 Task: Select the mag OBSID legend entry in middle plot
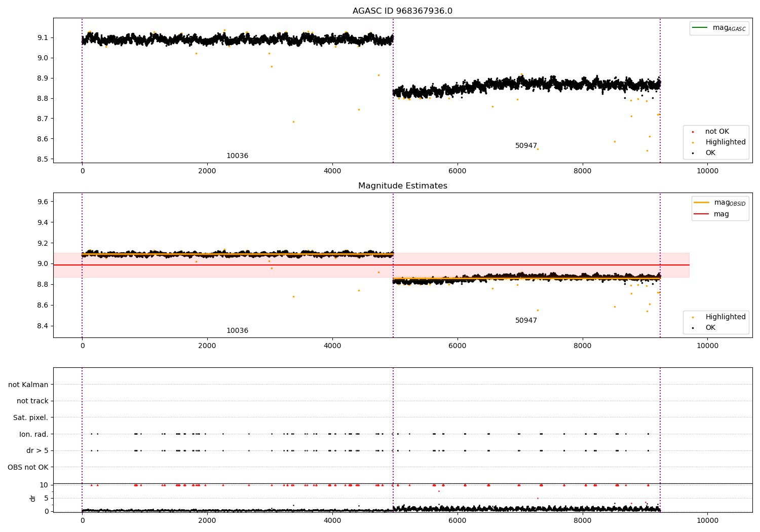point(720,203)
